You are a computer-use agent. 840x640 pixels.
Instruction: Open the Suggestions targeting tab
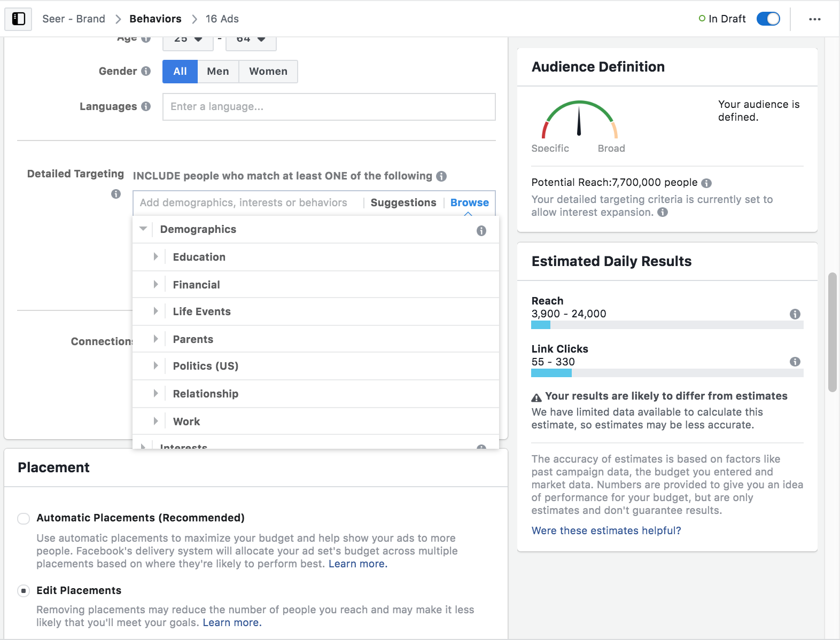click(x=403, y=202)
